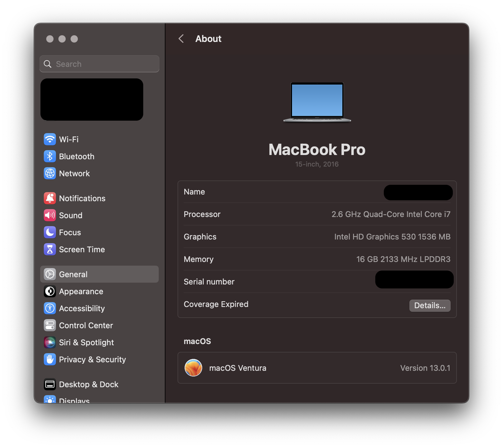503x448 pixels.
Task: Open Appearance settings label
Action: (x=81, y=291)
